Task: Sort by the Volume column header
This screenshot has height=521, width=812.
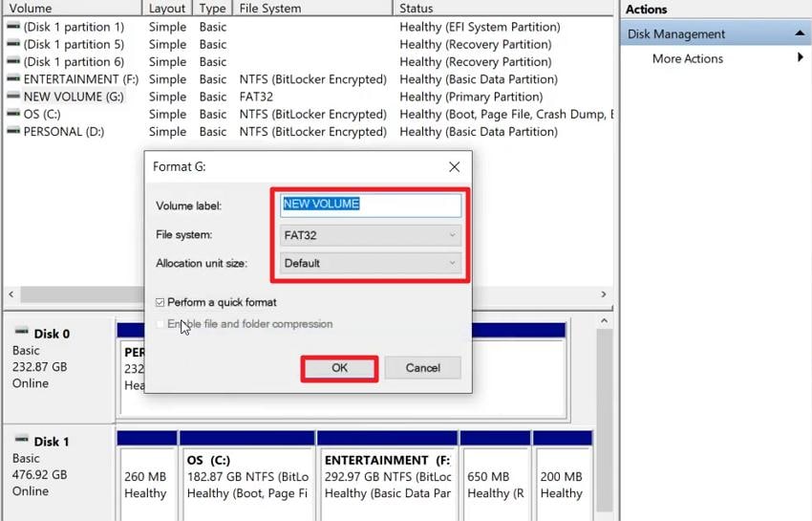Action: 73,9
